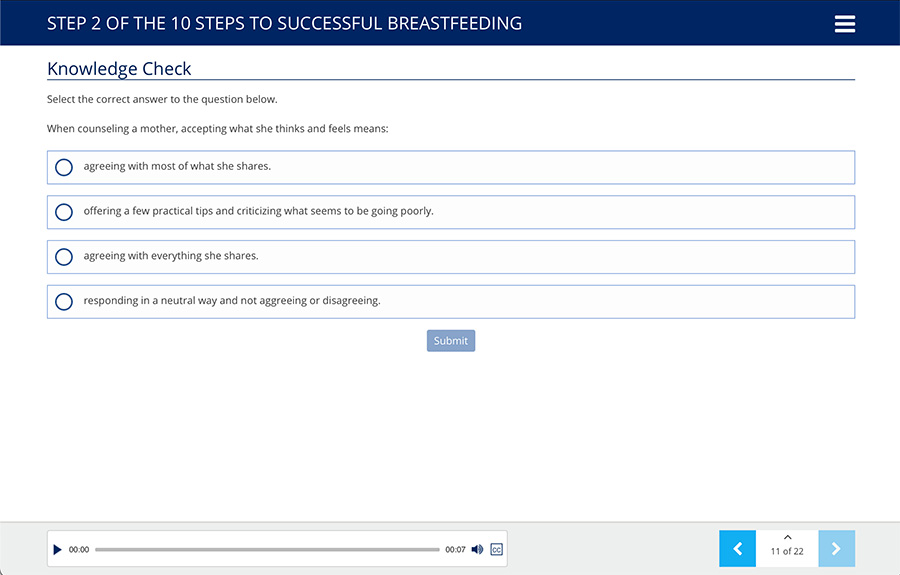Open the hamburger menu in the header
Screen dimensions: 900x575
pos(845,24)
